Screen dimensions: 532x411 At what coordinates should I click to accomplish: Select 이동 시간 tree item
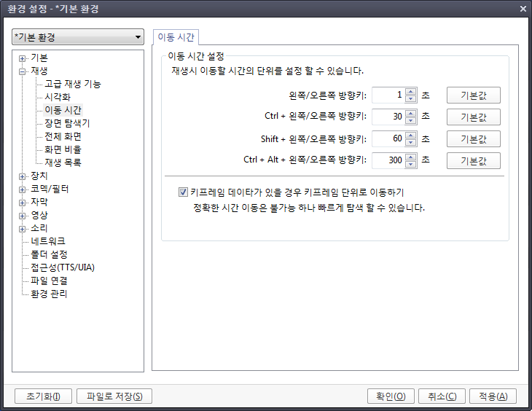tap(63, 110)
